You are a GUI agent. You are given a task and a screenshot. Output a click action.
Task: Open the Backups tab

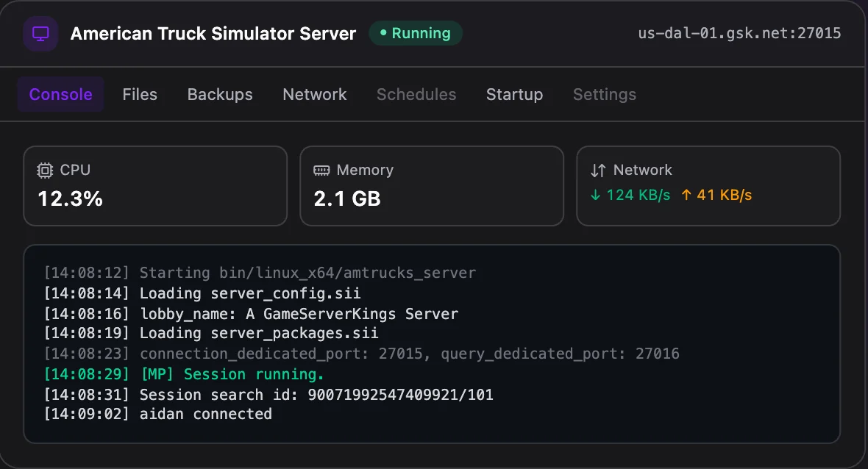(x=220, y=95)
